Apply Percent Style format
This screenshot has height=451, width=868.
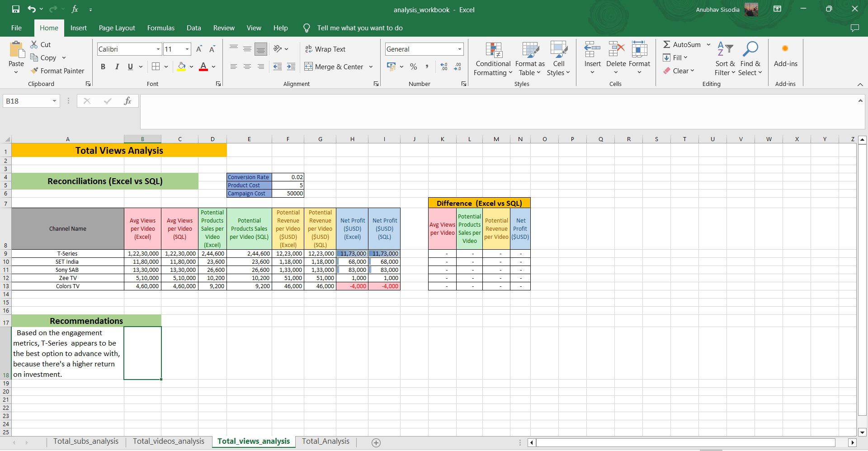413,66
